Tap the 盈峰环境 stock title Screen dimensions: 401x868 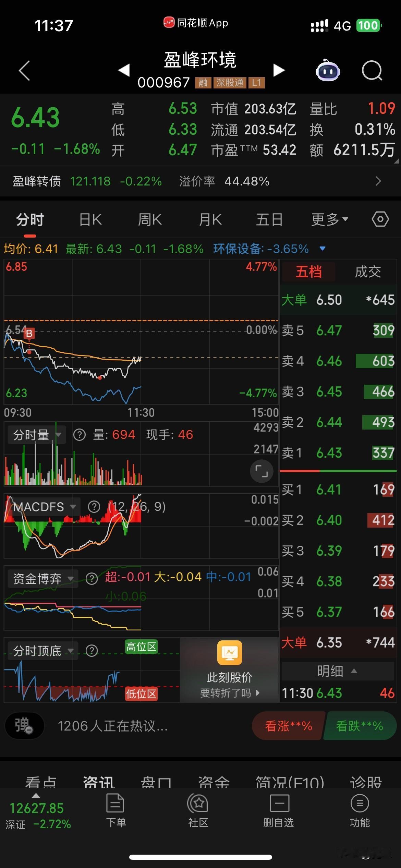(200, 60)
